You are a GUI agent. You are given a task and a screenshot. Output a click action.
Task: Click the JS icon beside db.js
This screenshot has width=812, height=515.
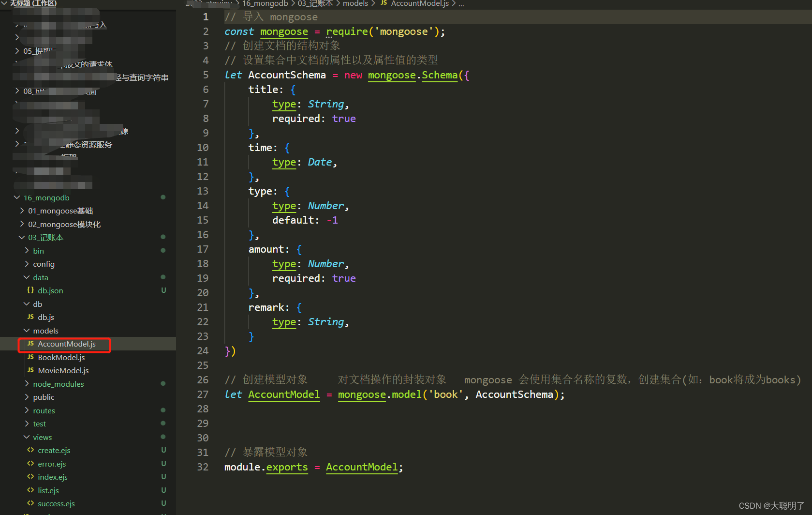coord(30,317)
